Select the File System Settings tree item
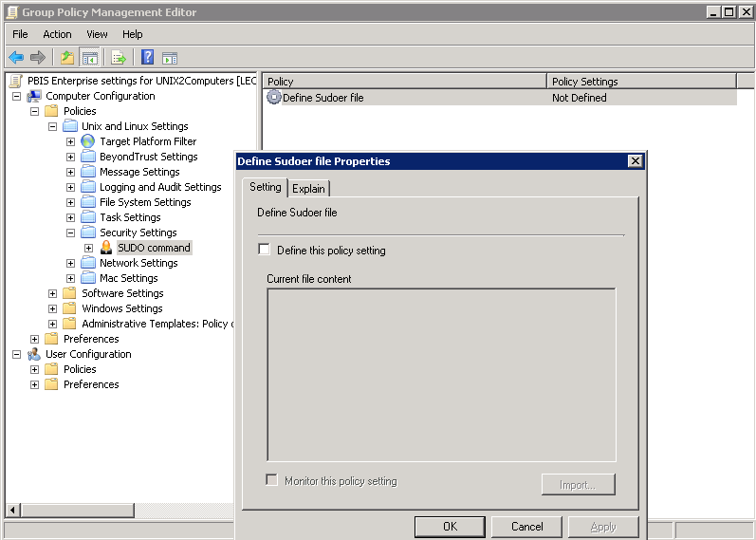The width and height of the screenshot is (756, 540). point(145,202)
